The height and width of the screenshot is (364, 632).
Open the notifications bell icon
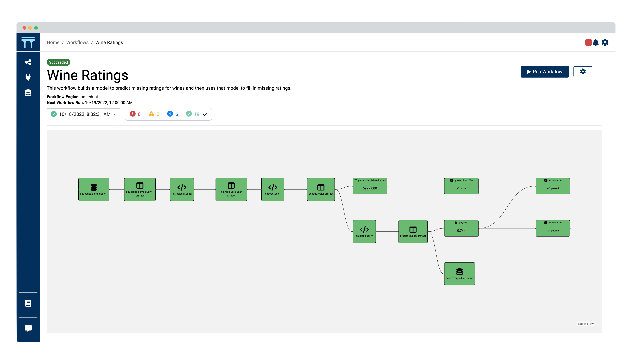tap(596, 42)
